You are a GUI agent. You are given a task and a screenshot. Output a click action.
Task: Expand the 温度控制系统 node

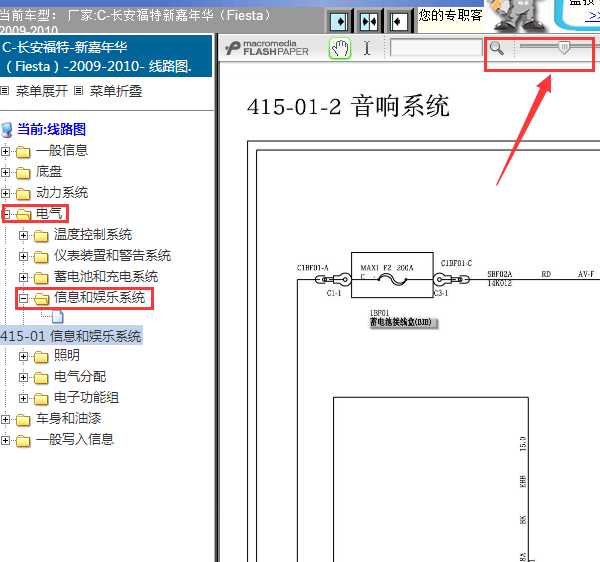(23, 235)
